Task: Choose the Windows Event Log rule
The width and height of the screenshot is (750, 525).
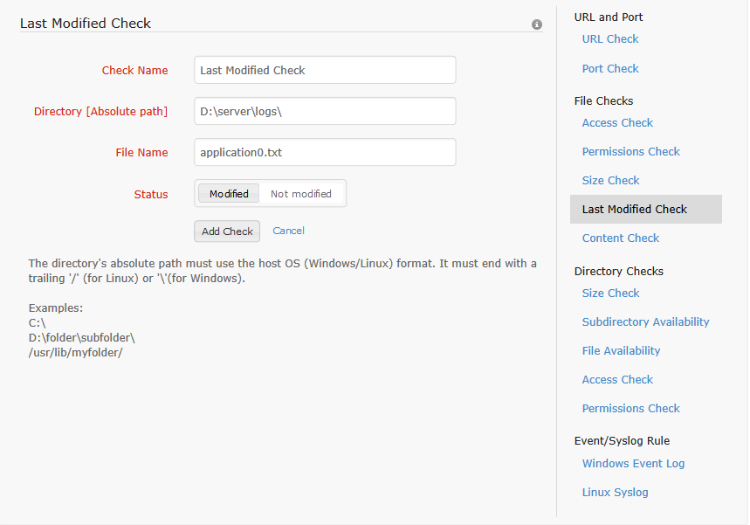Action: tap(633, 464)
